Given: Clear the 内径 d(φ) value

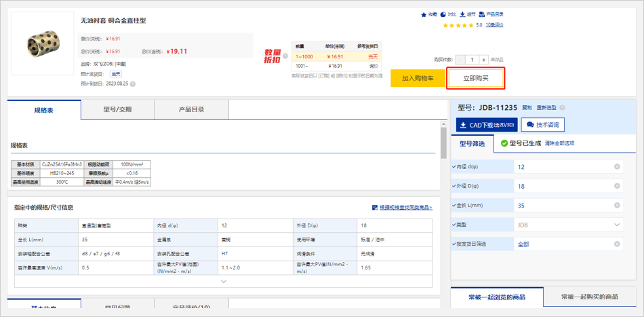Looking at the screenshot, I should pos(617,166).
